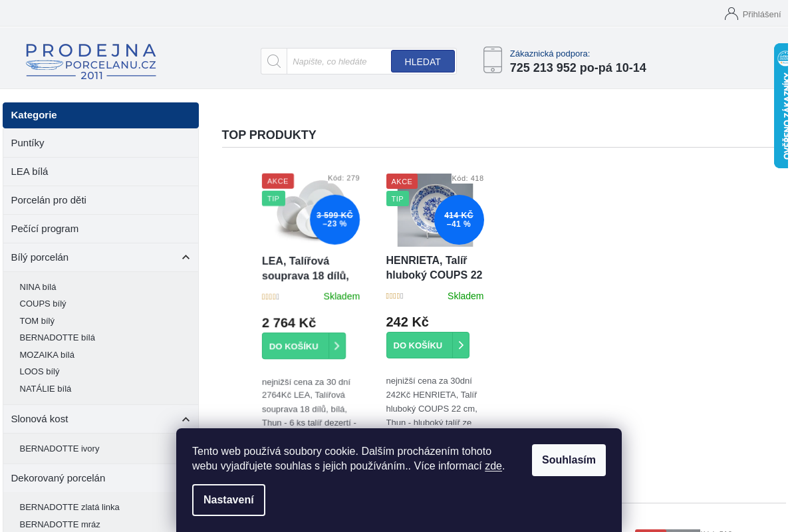Open the HENRIETA plate product thumbnail

point(435,210)
